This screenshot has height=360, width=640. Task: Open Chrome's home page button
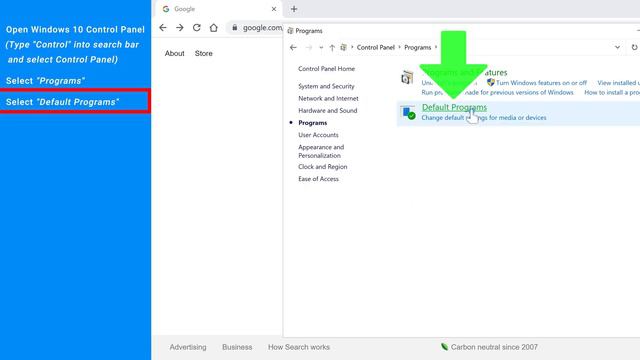[x=213, y=28]
